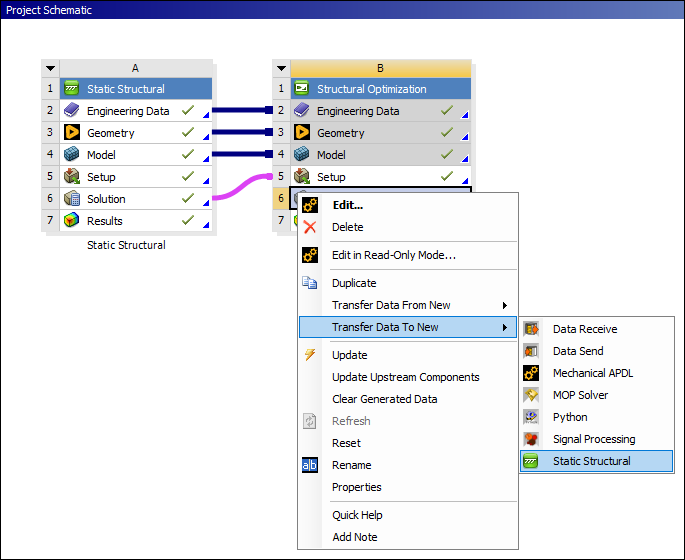The image size is (685, 560).
Task: Click the Static Structural system icon in A1
Action: coord(72,89)
